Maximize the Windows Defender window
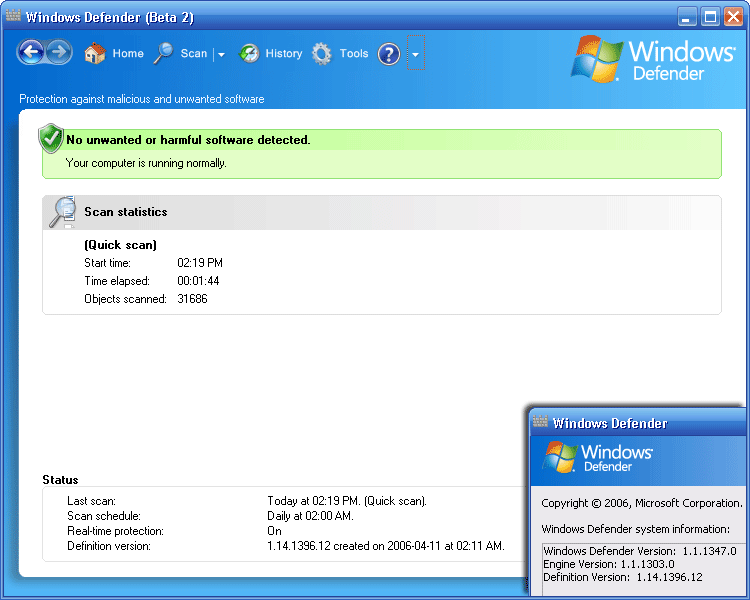This screenshot has height=600, width=750. [x=710, y=16]
